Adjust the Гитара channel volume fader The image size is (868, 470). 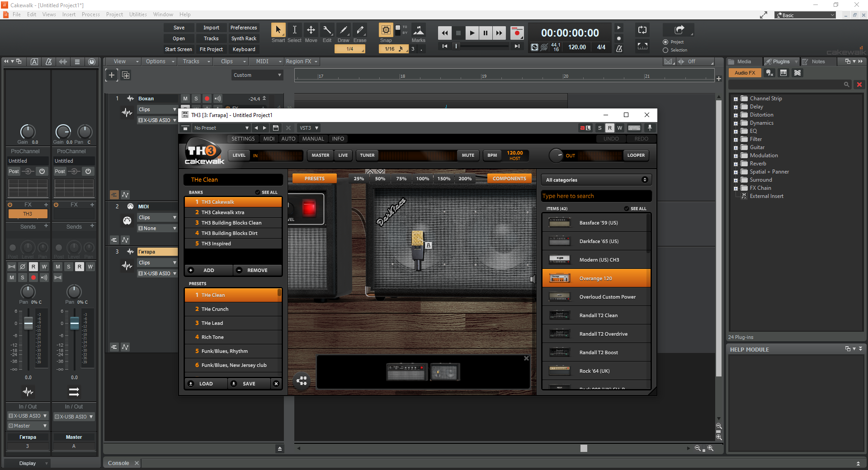point(28,323)
